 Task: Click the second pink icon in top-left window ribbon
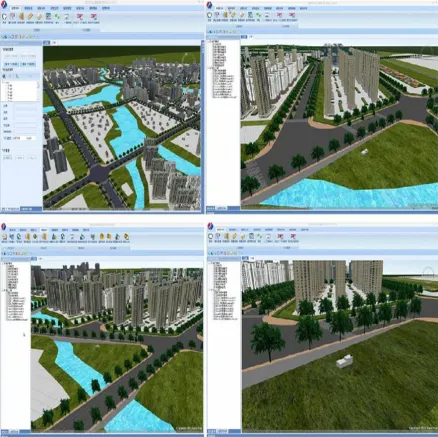[x=94, y=16]
